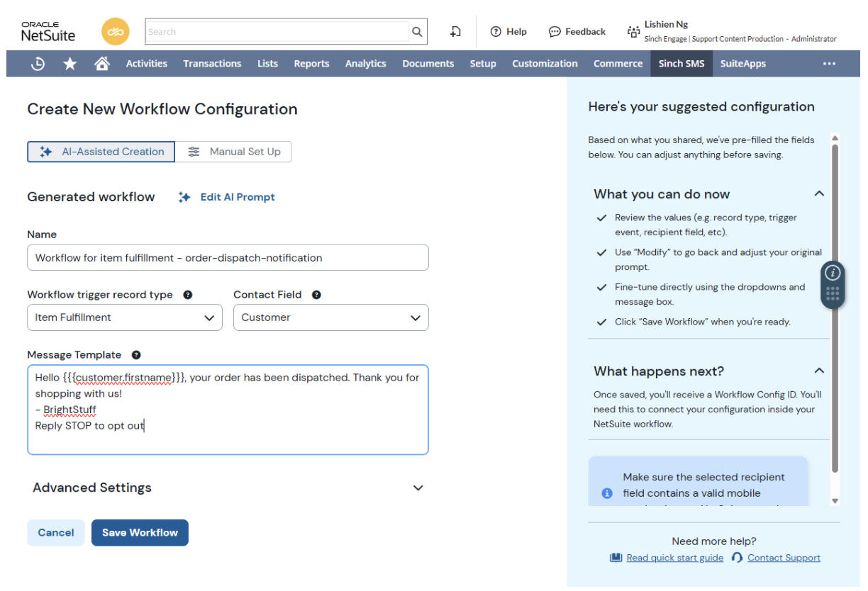Click the Shortcuts star icon
Image resolution: width=868 pixels, height=591 pixels.
tap(69, 64)
